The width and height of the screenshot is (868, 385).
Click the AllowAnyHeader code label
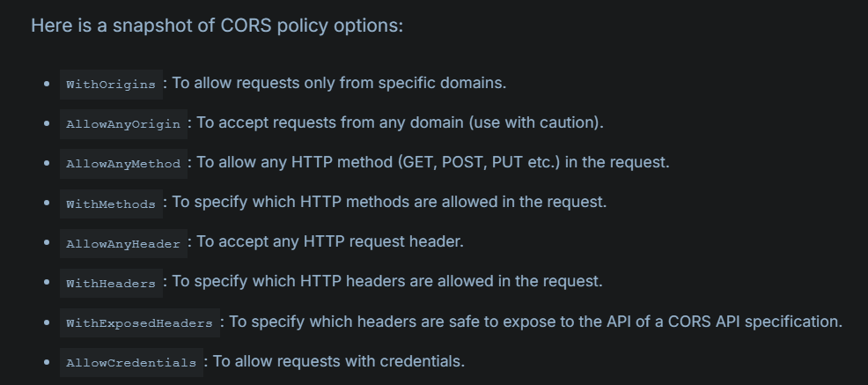pos(123,244)
